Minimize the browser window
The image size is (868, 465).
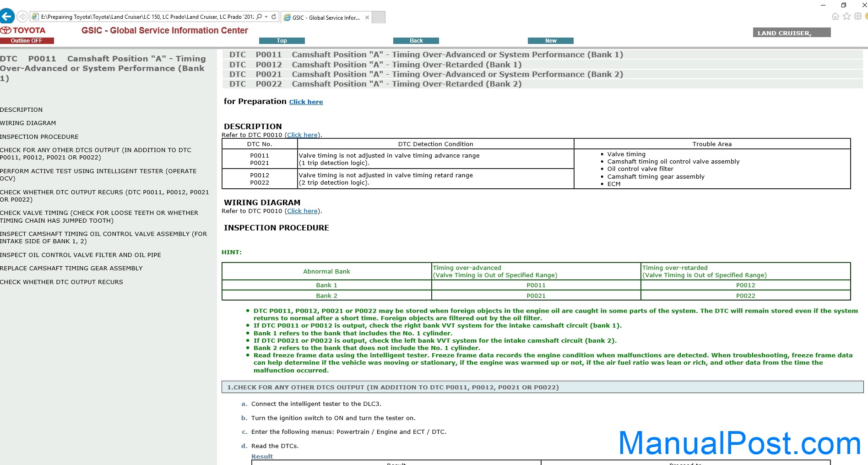pos(823,5)
